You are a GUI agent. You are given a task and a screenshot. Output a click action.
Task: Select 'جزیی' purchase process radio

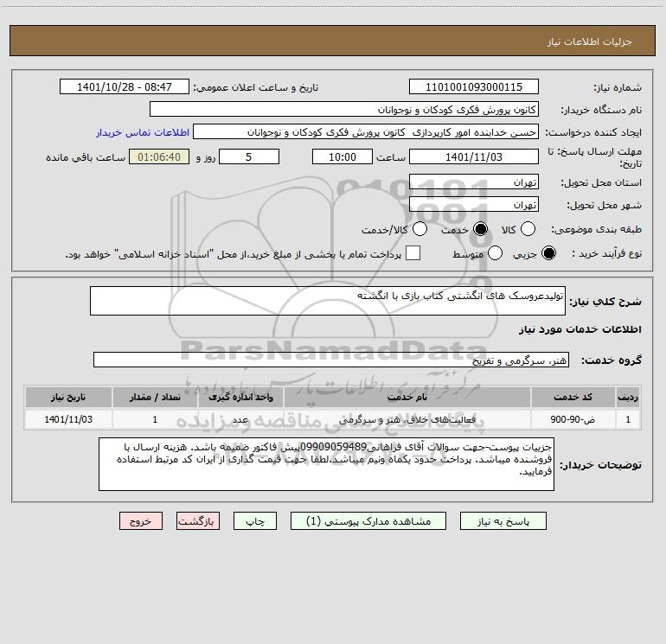548,253
